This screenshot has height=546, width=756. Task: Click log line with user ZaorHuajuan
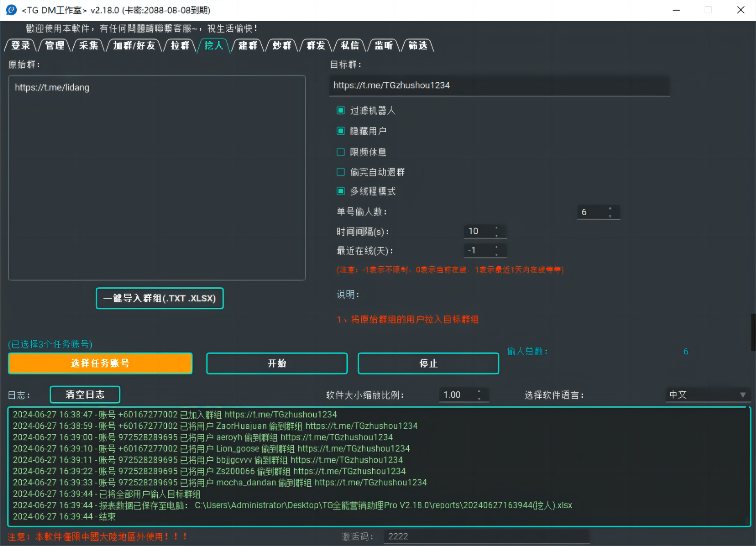coord(215,426)
